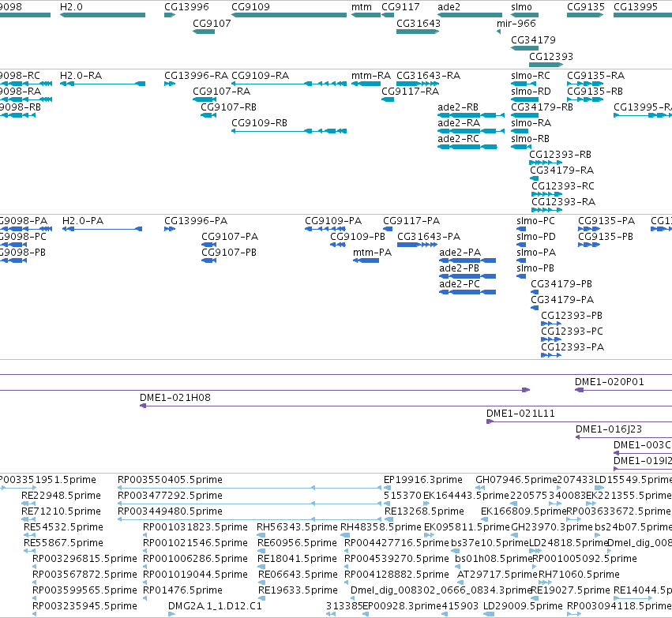Click the RP003550405.5prime EST label
Screen dimensions: 672x618
pyautogui.click(x=170, y=480)
